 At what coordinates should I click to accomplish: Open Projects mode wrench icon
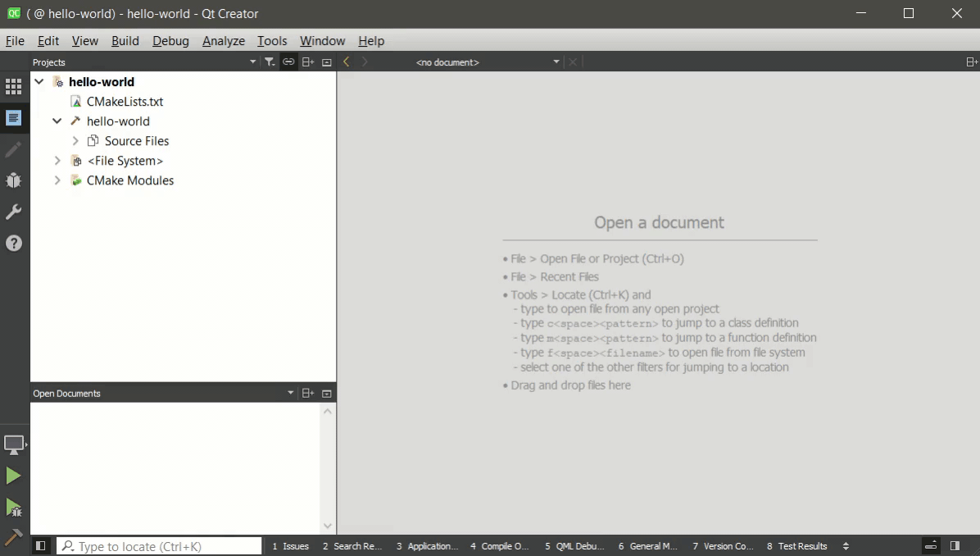click(14, 212)
